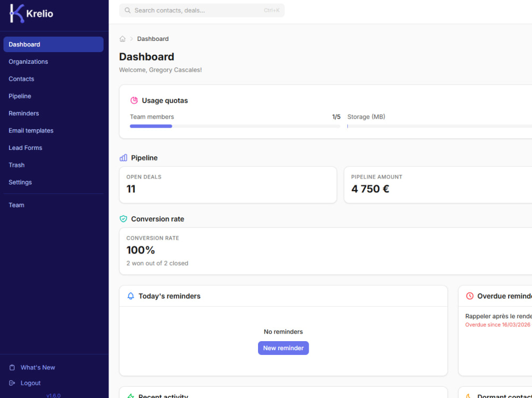The height and width of the screenshot is (398, 532).
Task: Click the Logout link
Action: [30, 383]
